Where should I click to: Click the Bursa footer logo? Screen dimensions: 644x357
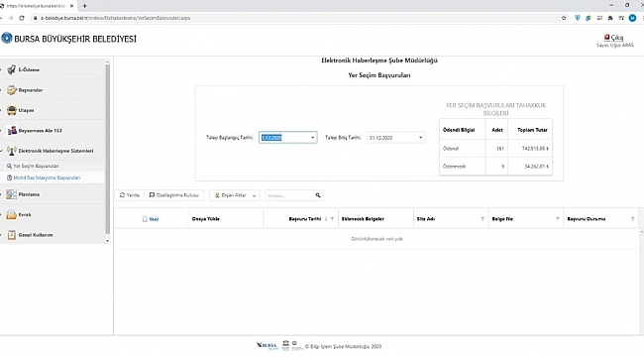268,345
